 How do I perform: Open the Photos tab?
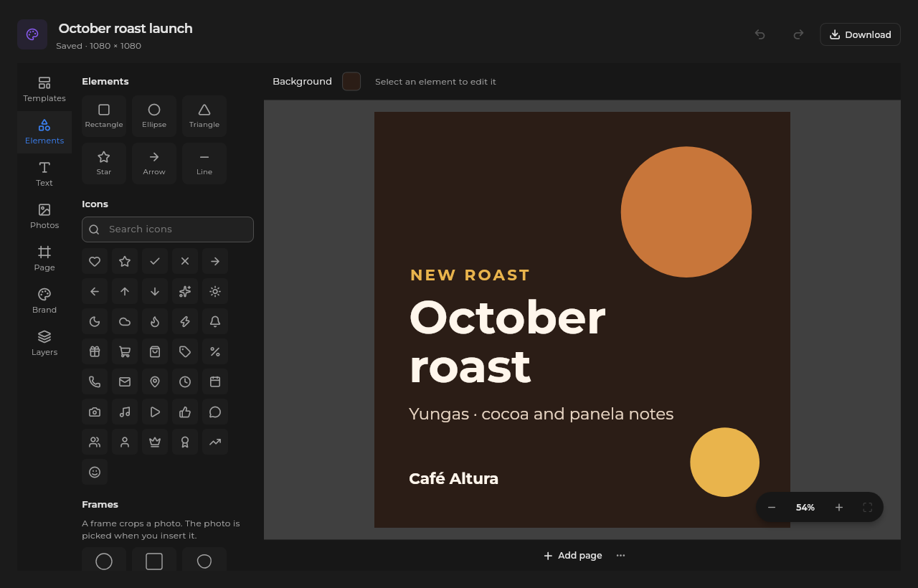44,217
